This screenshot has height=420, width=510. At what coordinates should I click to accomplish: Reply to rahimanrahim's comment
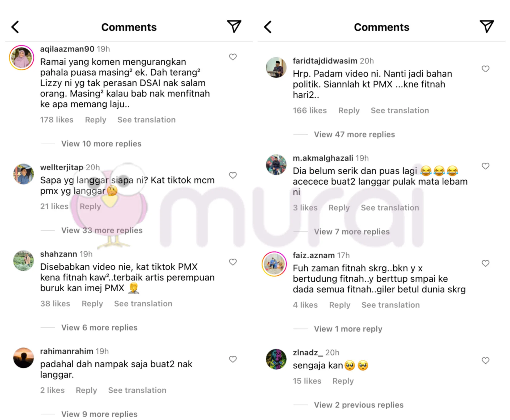pyautogui.click(x=86, y=390)
